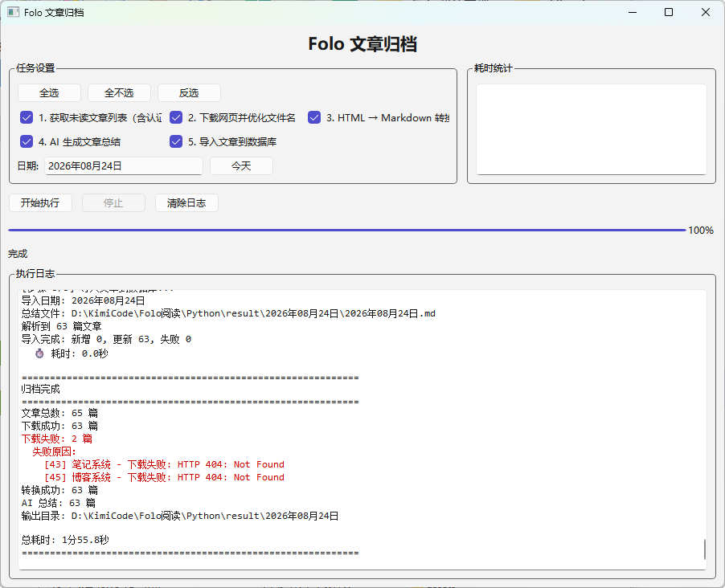Toggle step 2 下载网页并优化文件名 checkbox
Image resolution: width=725 pixels, height=588 pixels.
tap(176, 117)
